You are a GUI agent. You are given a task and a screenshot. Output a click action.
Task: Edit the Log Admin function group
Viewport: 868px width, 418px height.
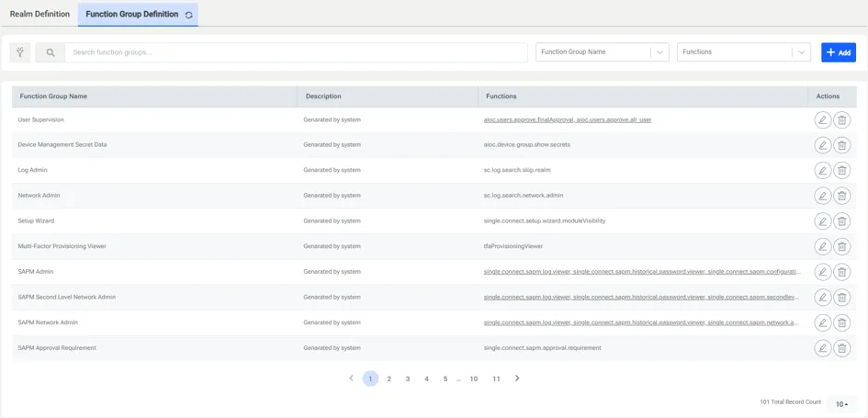tap(823, 171)
